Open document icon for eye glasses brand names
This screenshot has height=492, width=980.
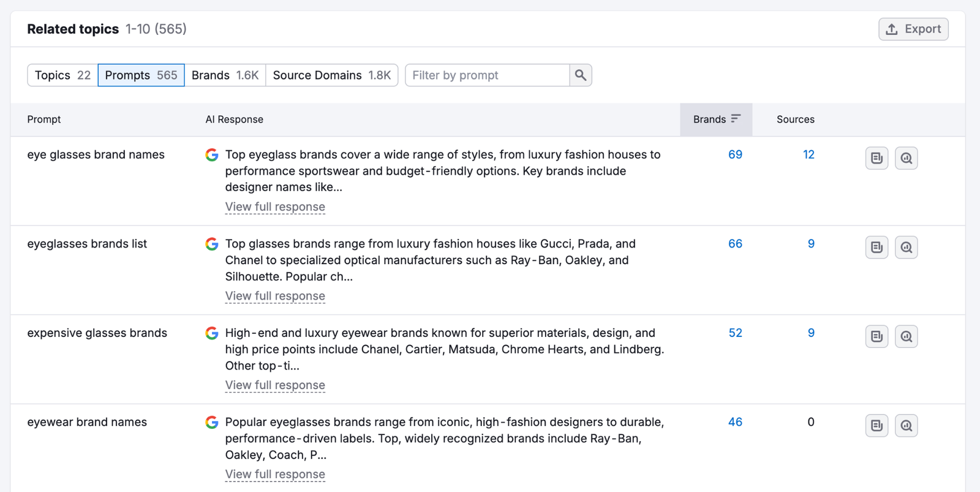pyautogui.click(x=876, y=158)
